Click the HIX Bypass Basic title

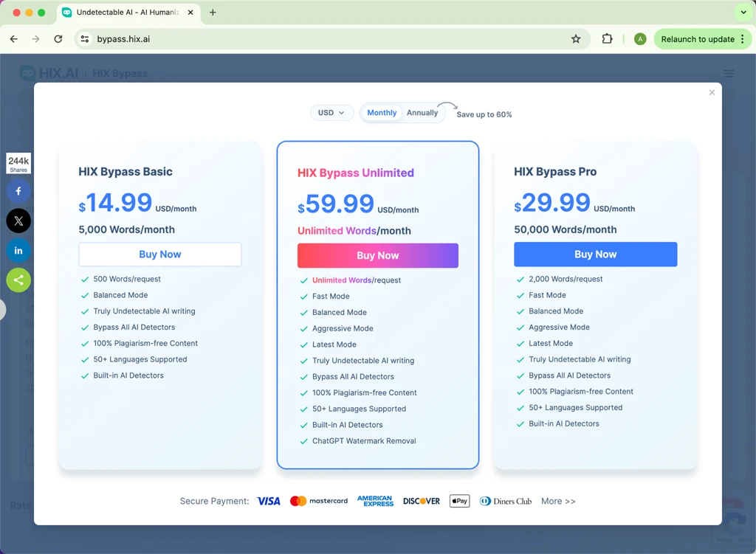126,172
